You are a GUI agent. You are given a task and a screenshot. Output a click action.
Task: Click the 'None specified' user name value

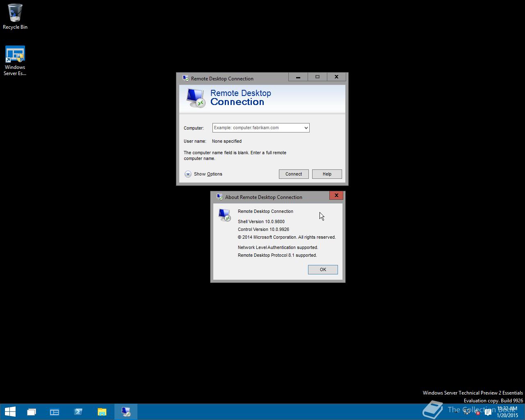pos(227,141)
